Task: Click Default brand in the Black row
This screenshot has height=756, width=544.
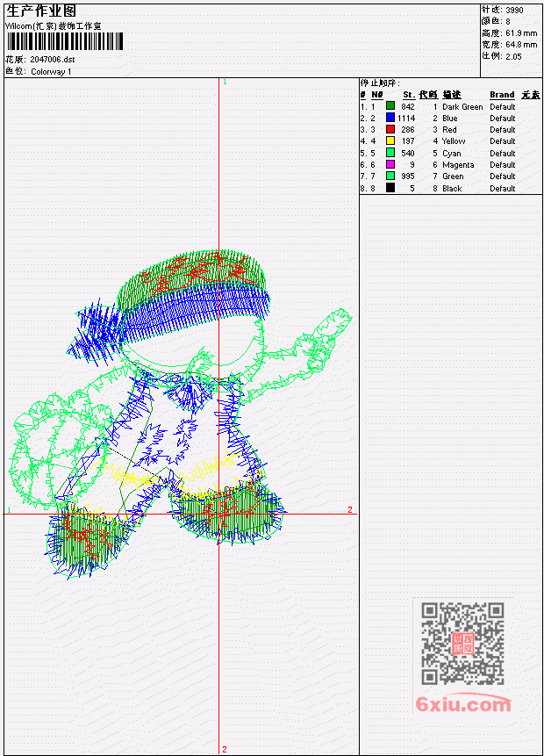Action: tap(503, 189)
